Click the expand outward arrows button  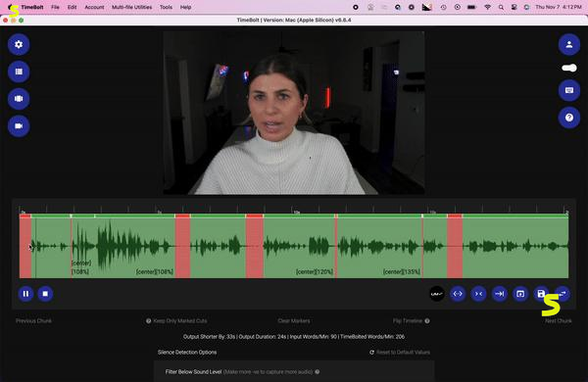[458, 294]
